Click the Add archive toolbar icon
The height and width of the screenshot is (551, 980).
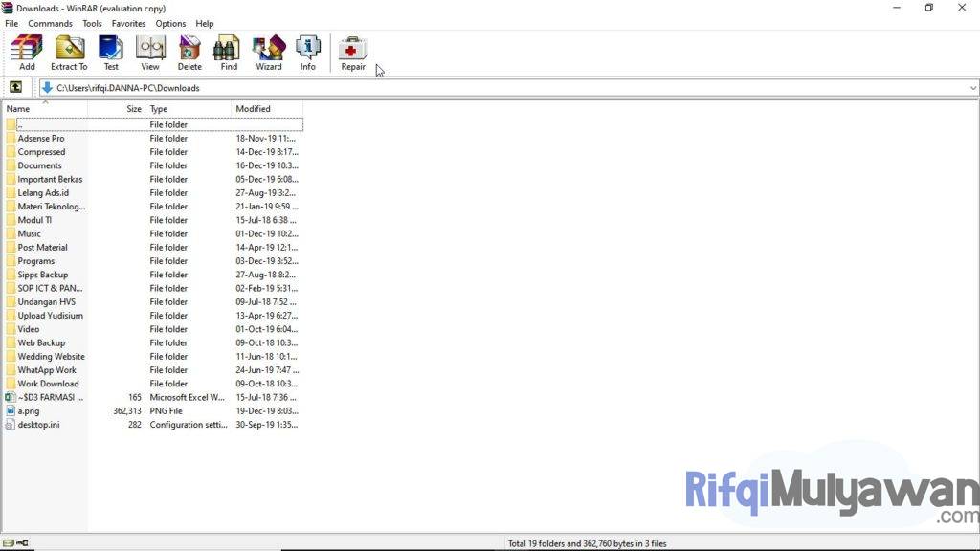point(27,53)
